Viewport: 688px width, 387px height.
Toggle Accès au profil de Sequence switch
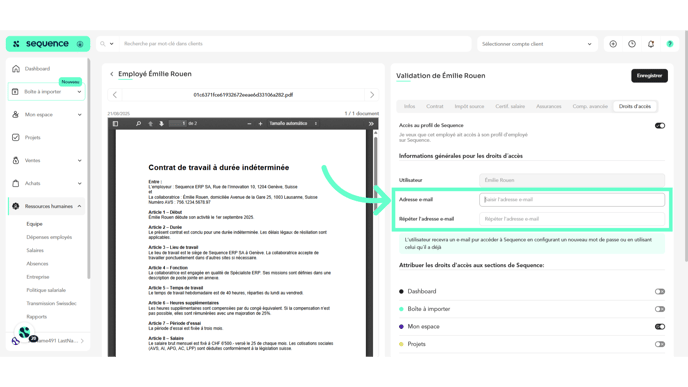click(x=660, y=125)
